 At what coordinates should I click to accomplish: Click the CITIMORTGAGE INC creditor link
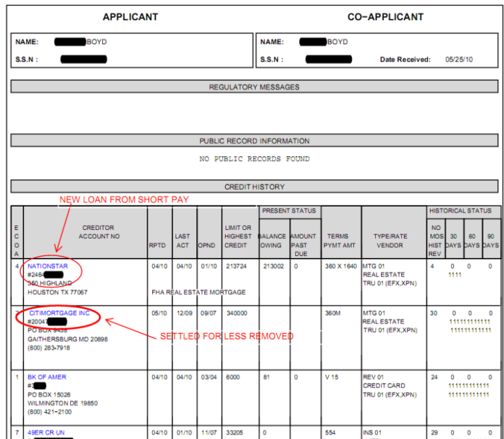coord(59,313)
